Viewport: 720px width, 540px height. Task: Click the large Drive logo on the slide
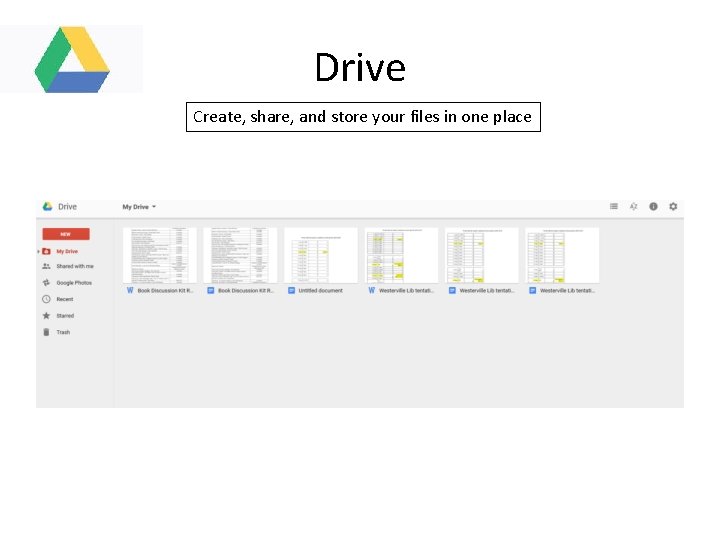pos(72,59)
